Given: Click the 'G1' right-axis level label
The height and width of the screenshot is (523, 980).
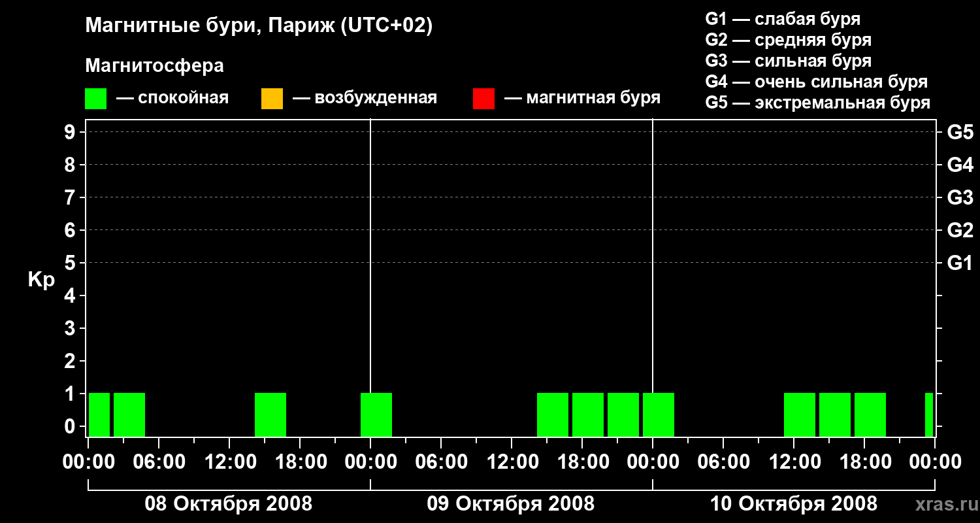Looking at the screenshot, I should 960,263.
